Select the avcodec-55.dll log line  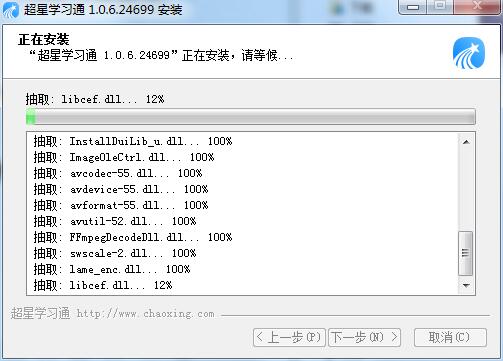tap(118, 173)
